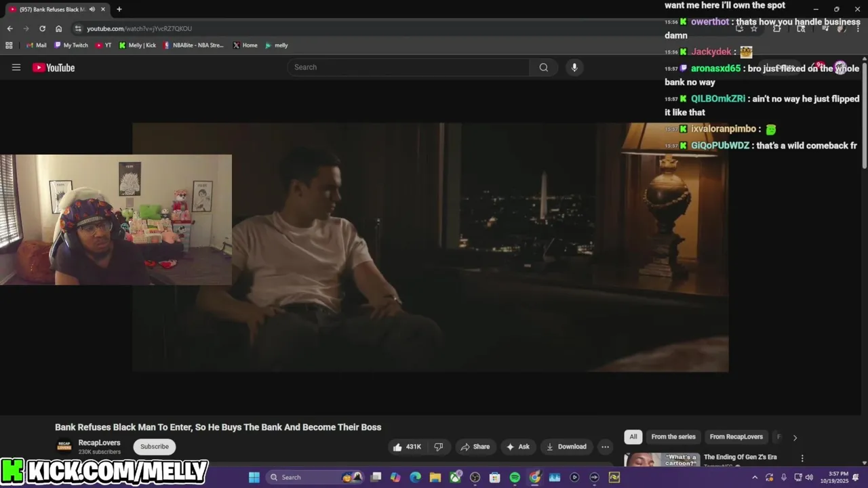The width and height of the screenshot is (868, 488).
Task: Show hidden system tray icons chevron
Action: [x=755, y=477]
